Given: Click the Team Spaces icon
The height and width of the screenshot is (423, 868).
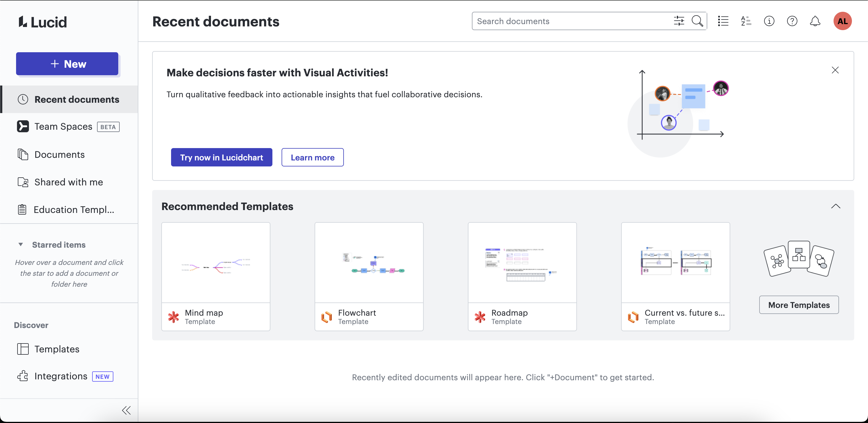Looking at the screenshot, I should [x=23, y=126].
